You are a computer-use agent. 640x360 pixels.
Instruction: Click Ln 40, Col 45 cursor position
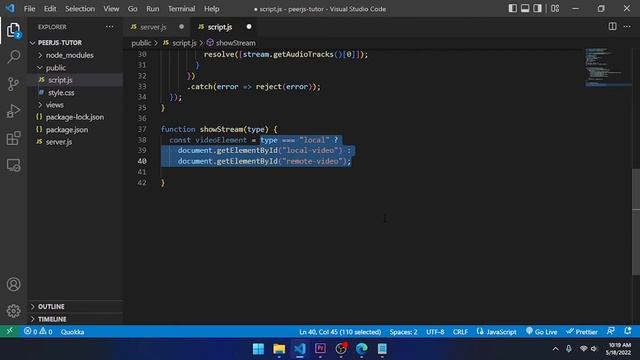click(x=340, y=332)
